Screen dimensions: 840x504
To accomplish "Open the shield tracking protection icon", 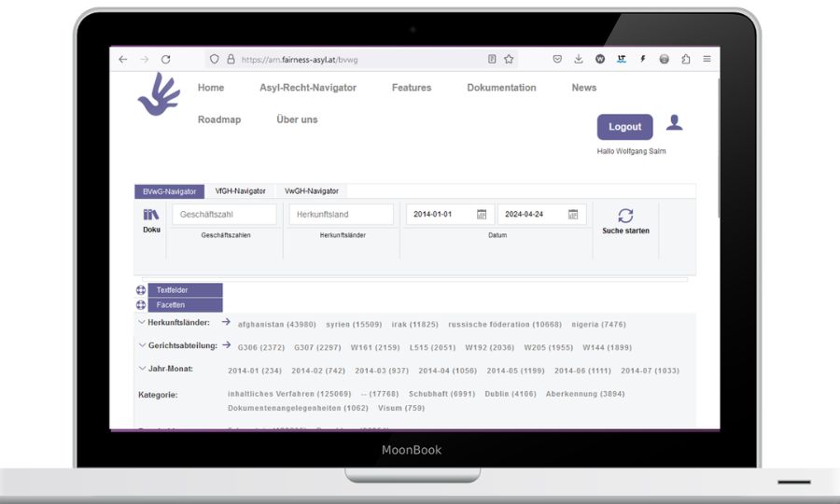I will pos(215,60).
